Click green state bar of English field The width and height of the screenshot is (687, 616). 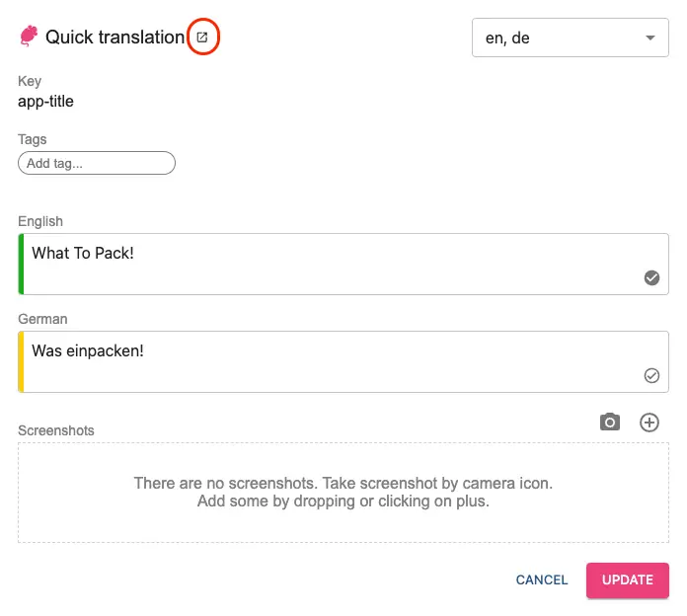21,264
